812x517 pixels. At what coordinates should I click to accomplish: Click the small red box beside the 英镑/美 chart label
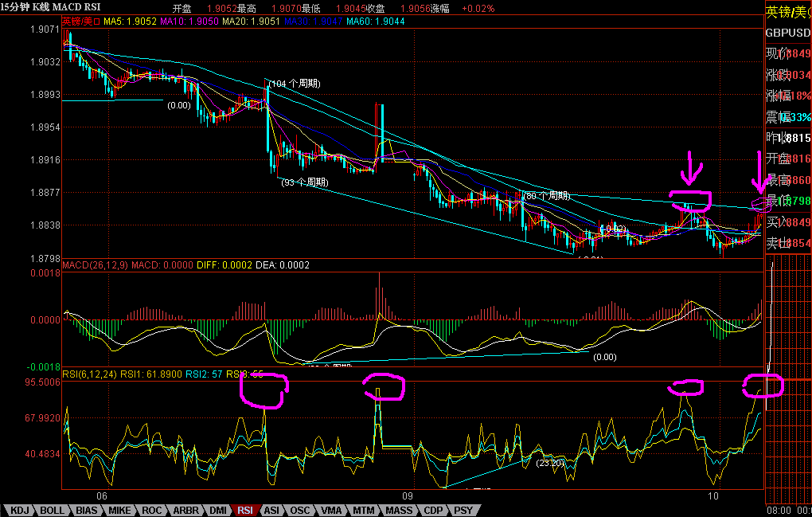pyautogui.click(x=97, y=22)
